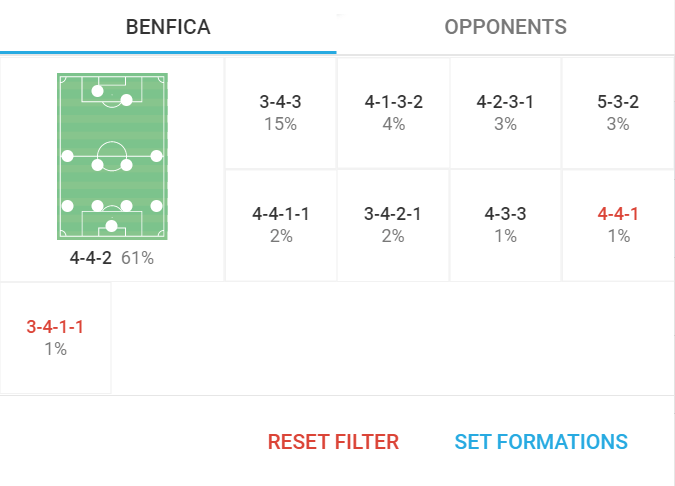
Task: Choose the 4-4-1-1 formation tile
Action: (x=281, y=224)
